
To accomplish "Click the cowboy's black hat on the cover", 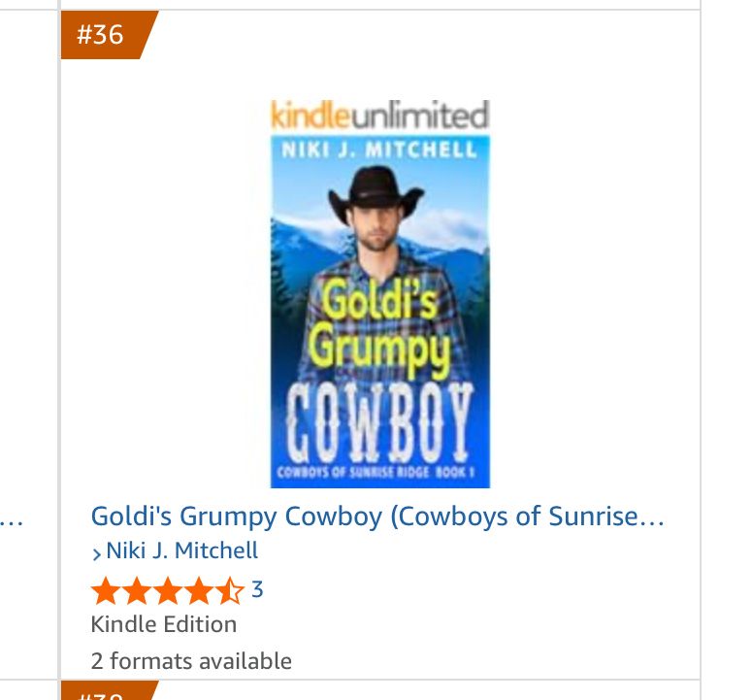I will point(376,192).
